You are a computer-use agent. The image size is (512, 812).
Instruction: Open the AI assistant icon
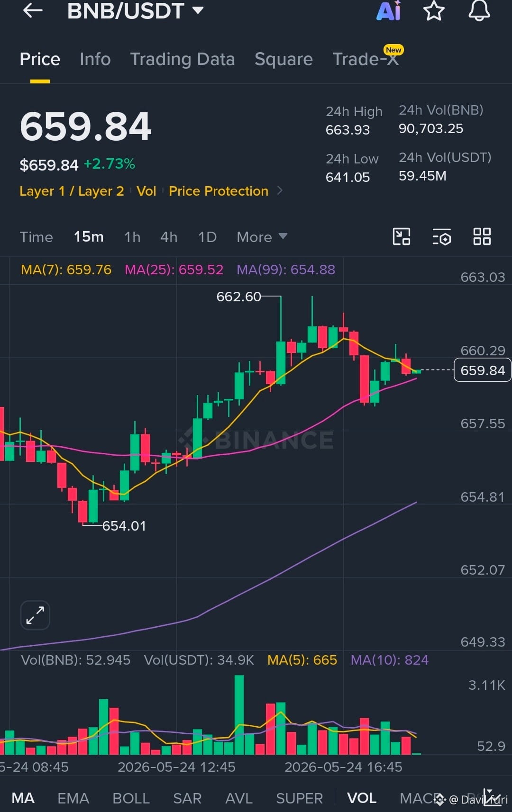tap(389, 10)
